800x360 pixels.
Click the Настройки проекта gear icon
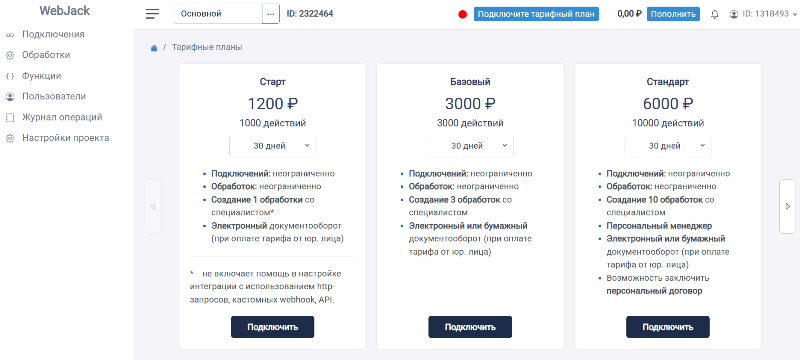click(x=10, y=138)
